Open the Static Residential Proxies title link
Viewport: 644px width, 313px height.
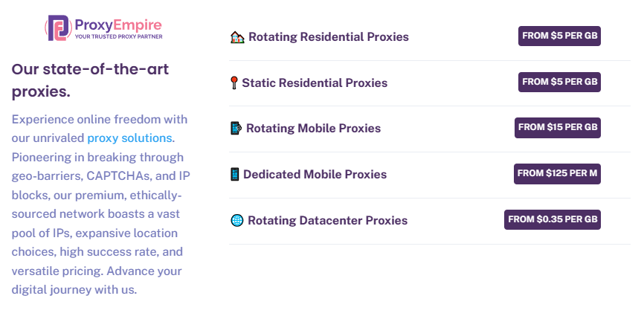click(x=315, y=83)
